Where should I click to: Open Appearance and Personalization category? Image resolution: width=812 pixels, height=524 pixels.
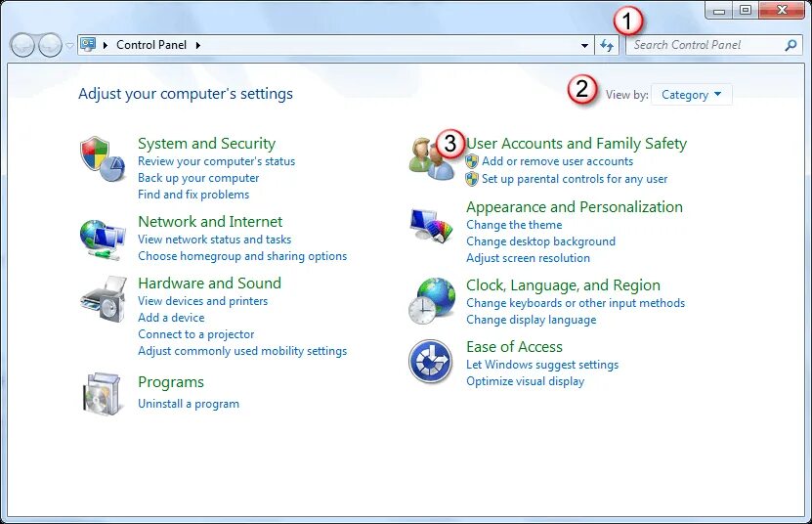click(575, 207)
